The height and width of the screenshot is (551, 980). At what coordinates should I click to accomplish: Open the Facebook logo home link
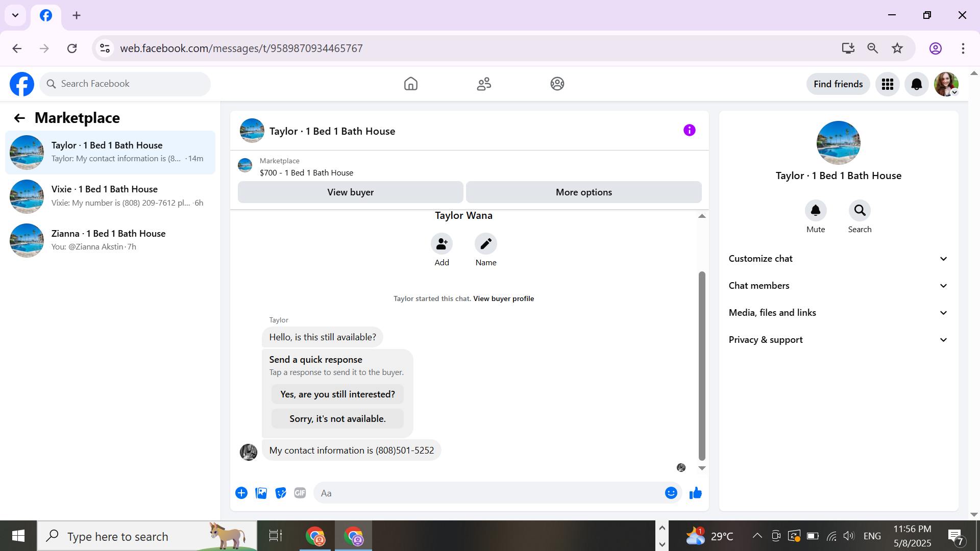(22, 84)
